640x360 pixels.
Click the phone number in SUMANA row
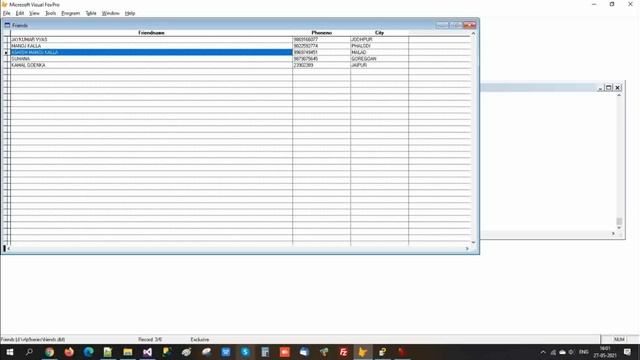pos(321,59)
